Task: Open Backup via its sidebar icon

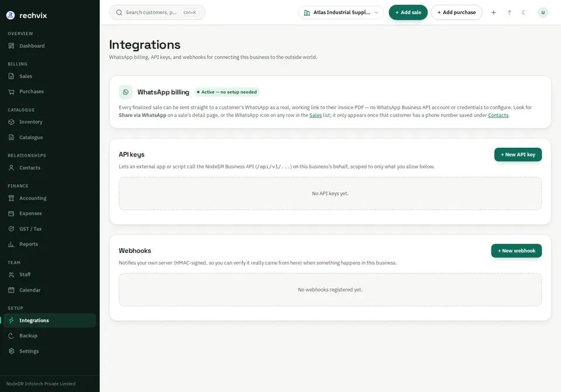Action: pos(12,336)
